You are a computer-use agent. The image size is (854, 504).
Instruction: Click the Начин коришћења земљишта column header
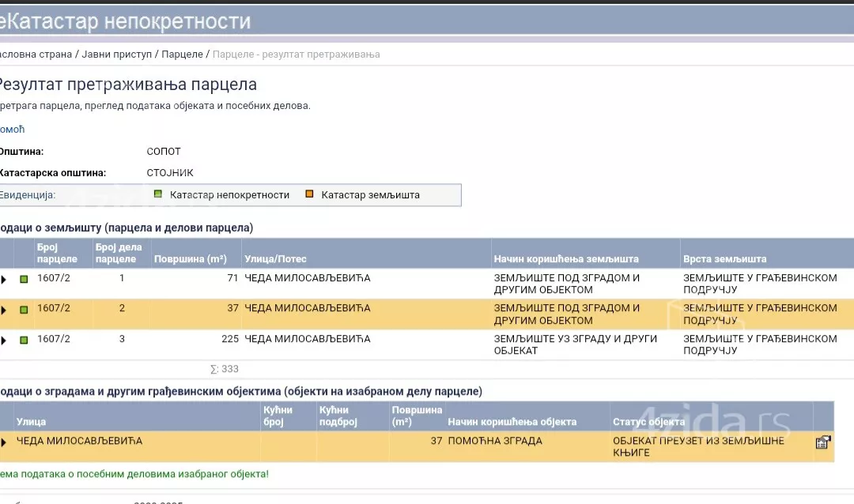pos(565,259)
